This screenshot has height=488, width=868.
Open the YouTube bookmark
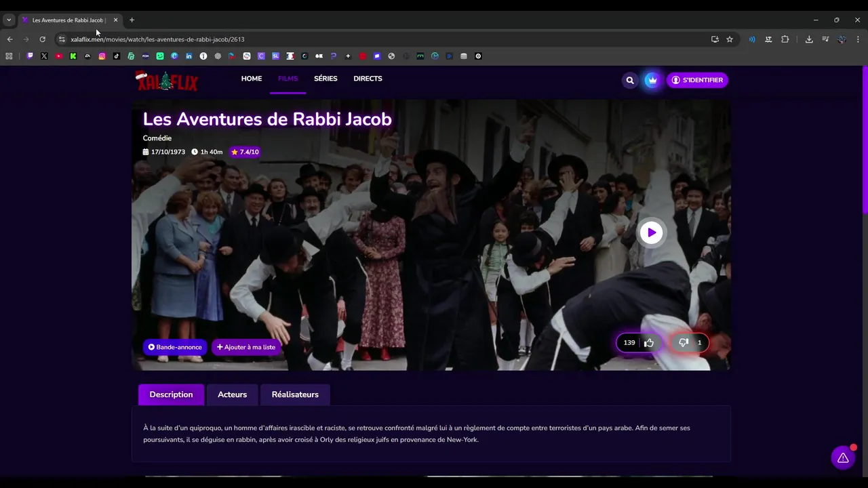click(x=59, y=56)
